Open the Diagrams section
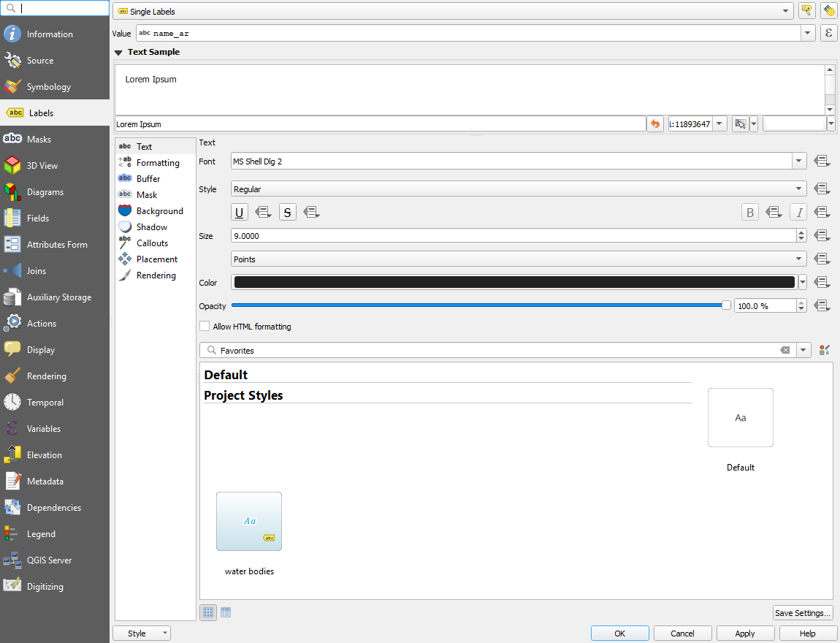The height and width of the screenshot is (643, 840). (55, 192)
